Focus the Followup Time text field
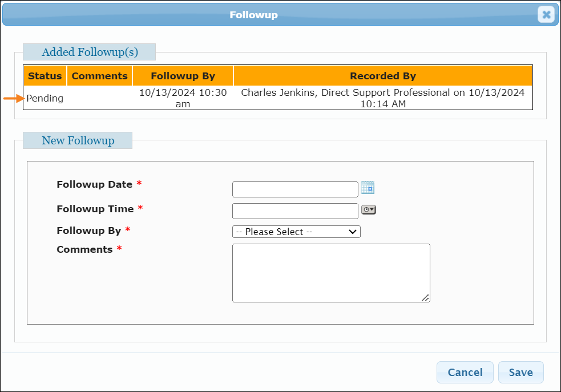This screenshot has width=561, height=392. (x=294, y=211)
